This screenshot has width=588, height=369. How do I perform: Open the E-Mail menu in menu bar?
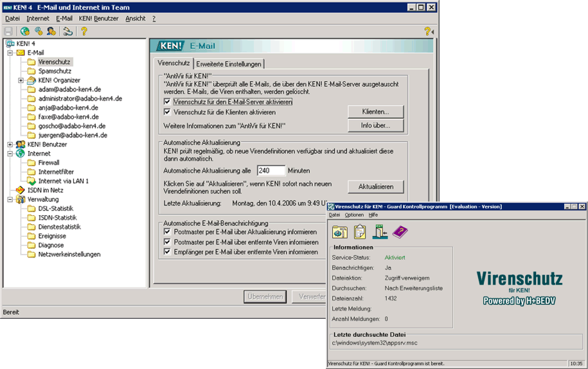coord(64,19)
